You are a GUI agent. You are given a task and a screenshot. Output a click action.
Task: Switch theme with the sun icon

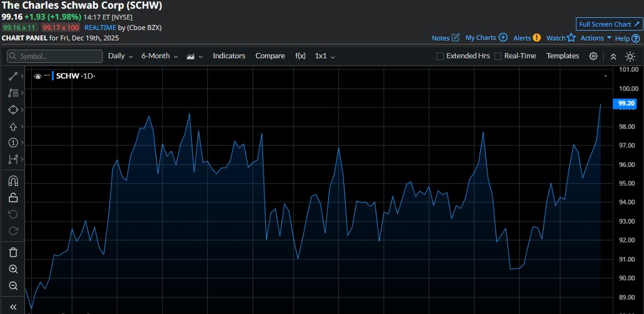(x=630, y=57)
